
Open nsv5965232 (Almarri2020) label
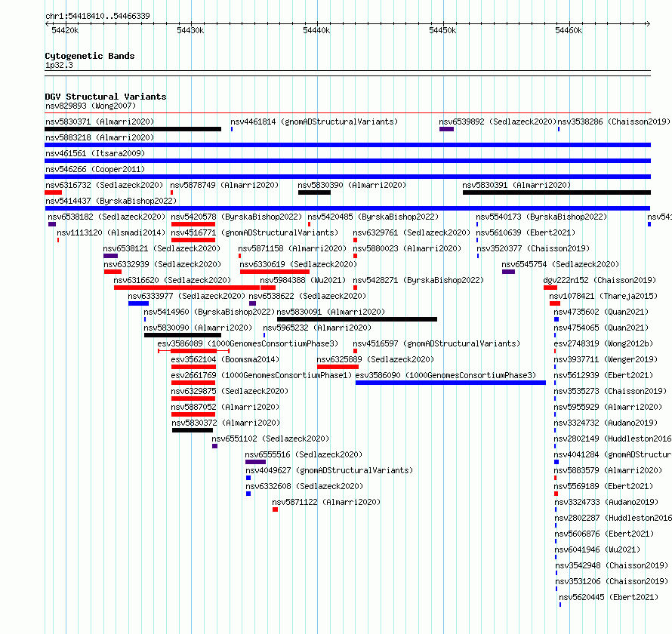317,328
